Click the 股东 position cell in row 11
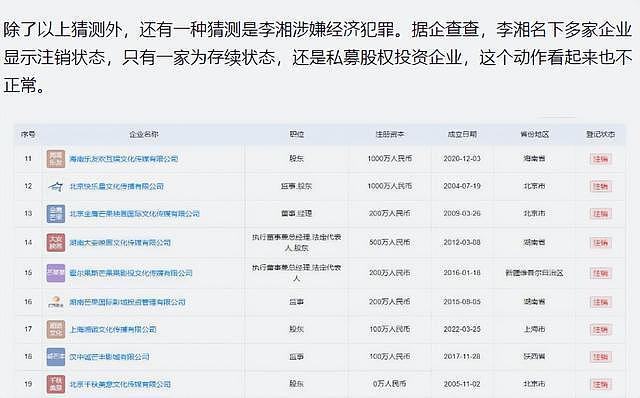 pos(297,159)
